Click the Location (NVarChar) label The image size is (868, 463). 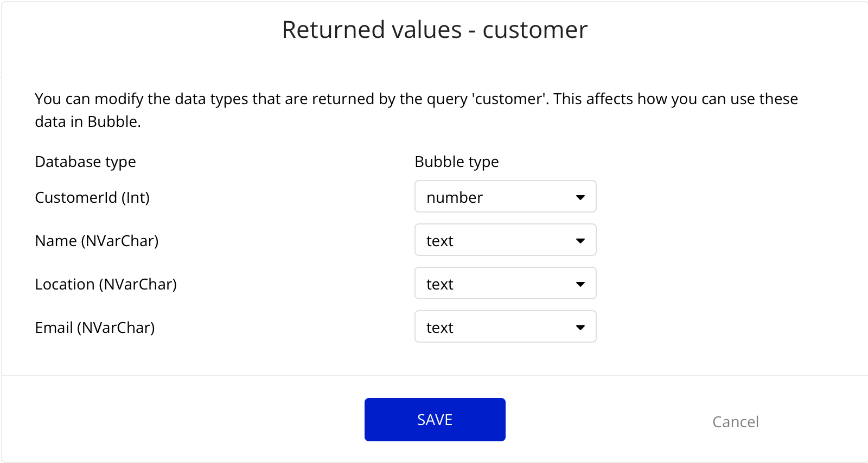106,284
